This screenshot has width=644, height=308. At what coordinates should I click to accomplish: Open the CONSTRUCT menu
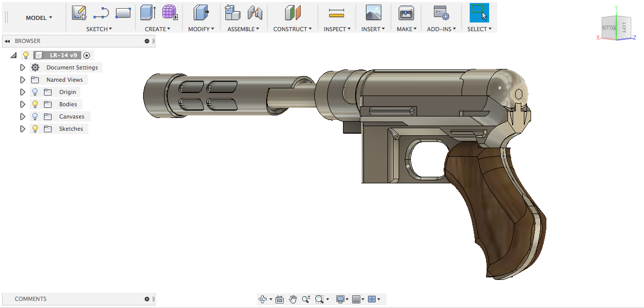pos(293,29)
